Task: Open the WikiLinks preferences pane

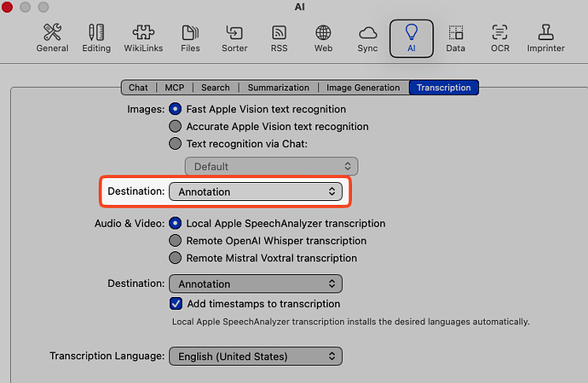Action: tap(143, 38)
